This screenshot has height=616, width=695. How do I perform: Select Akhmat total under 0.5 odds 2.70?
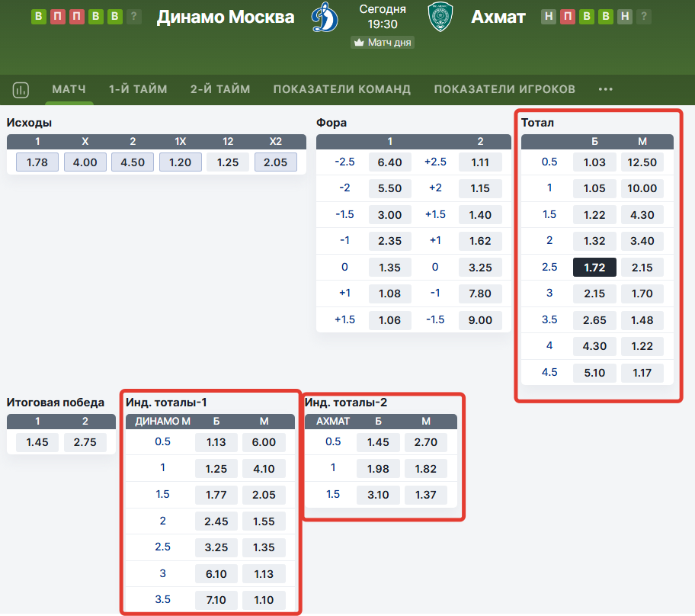pyautogui.click(x=426, y=442)
